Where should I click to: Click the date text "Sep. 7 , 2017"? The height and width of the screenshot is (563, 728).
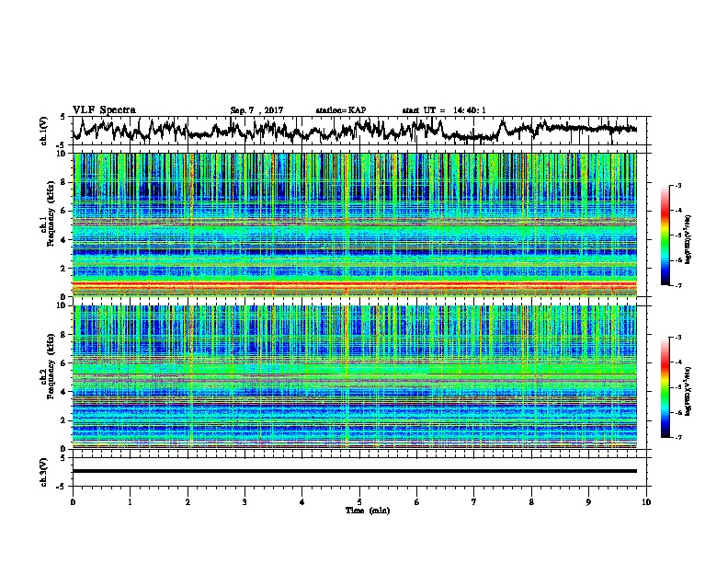pyautogui.click(x=256, y=110)
